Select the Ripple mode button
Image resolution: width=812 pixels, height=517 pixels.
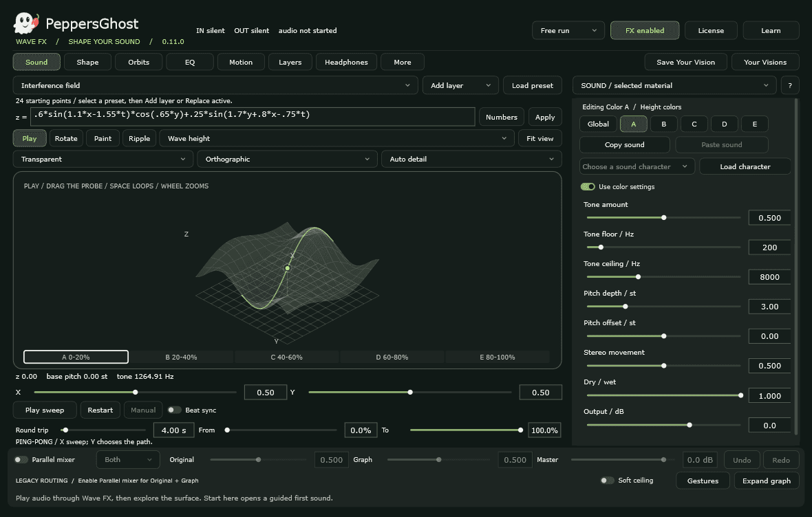(139, 138)
